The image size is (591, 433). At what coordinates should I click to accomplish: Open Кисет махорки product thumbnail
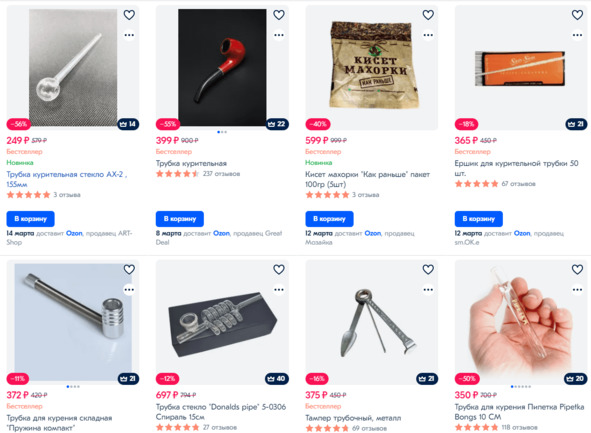point(372,67)
